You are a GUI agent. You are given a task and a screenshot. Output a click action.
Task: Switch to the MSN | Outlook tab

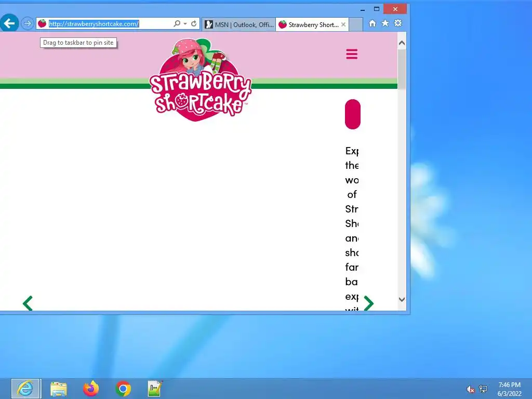pos(239,24)
